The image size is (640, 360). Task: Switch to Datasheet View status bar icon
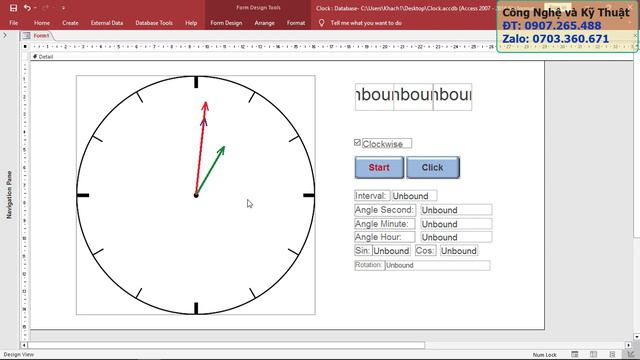[593, 354]
